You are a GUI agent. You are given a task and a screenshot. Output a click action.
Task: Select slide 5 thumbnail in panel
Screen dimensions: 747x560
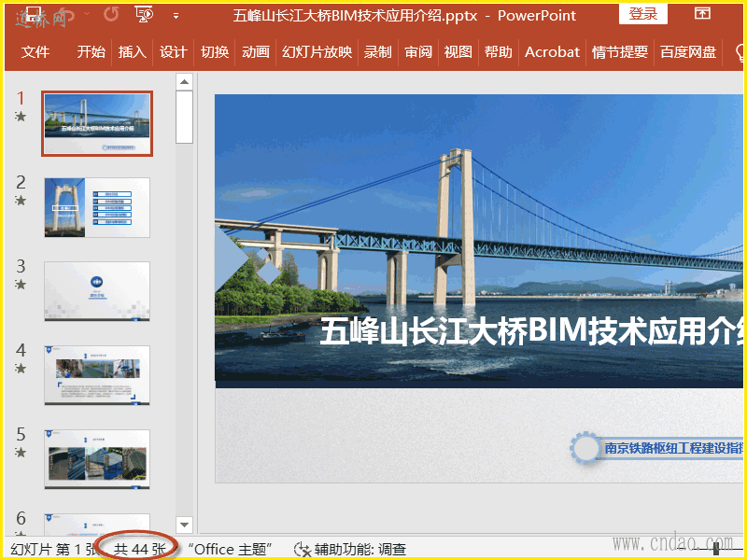(97, 459)
